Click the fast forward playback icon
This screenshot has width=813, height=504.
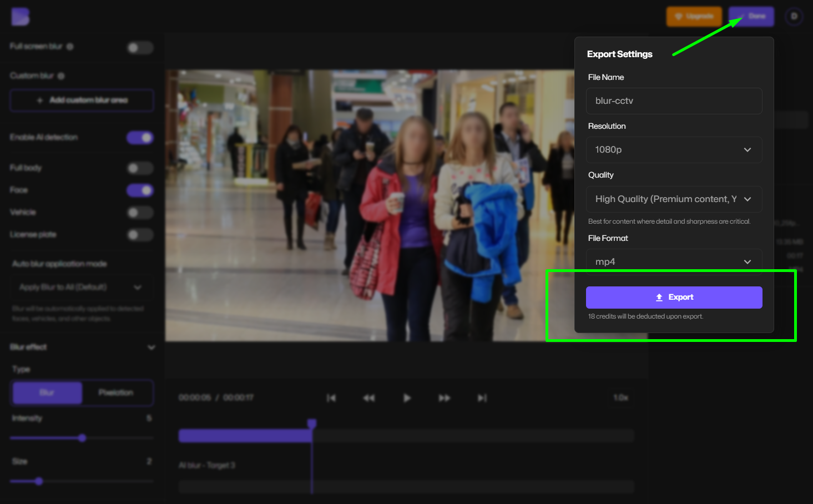(x=445, y=398)
